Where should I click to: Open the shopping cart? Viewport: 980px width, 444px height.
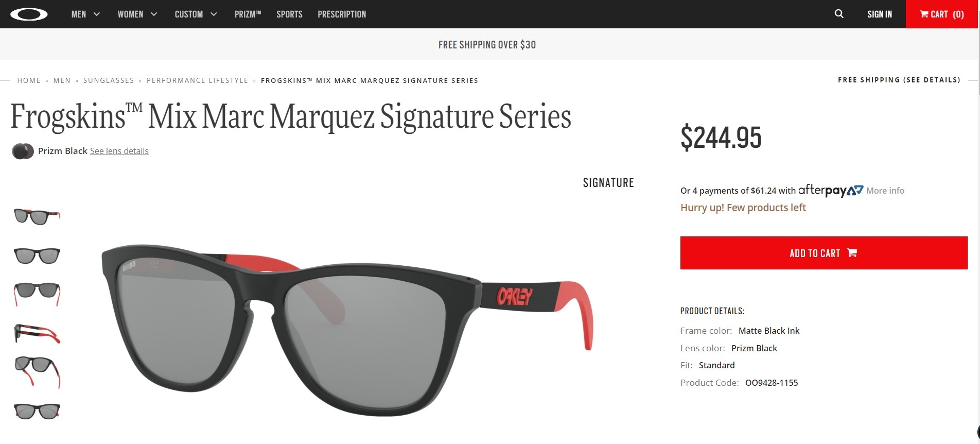(x=942, y=14)
